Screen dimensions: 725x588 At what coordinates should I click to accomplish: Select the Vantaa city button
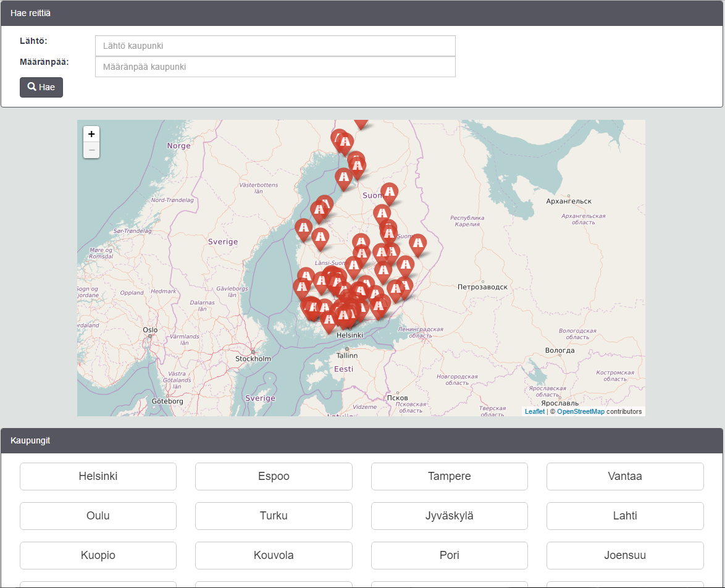pyautogui.click(x=625, y=476)
